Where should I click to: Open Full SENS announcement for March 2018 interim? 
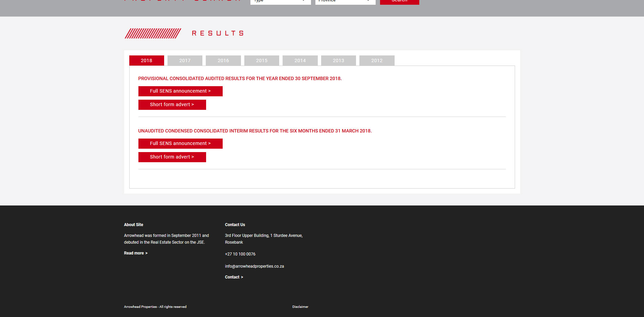(180, 144)
